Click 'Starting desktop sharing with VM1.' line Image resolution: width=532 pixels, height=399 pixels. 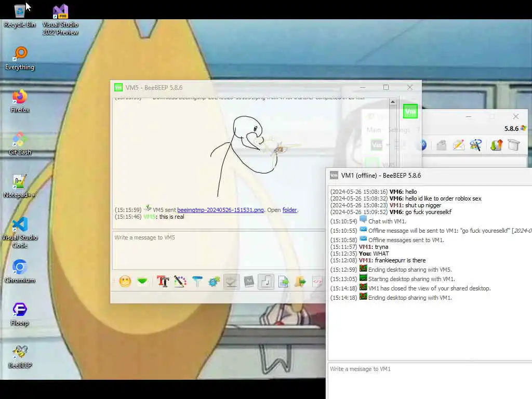tap(411, 279)
